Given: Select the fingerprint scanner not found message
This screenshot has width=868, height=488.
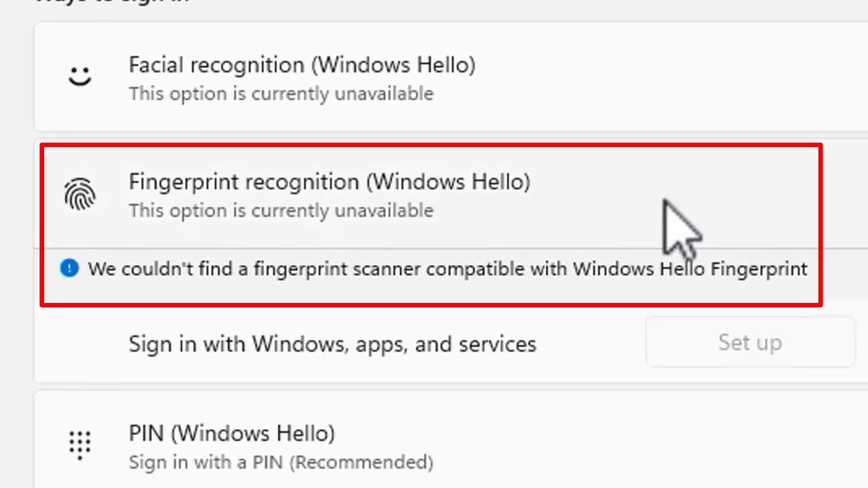Looking at the screenshot, I should [448, 269].
